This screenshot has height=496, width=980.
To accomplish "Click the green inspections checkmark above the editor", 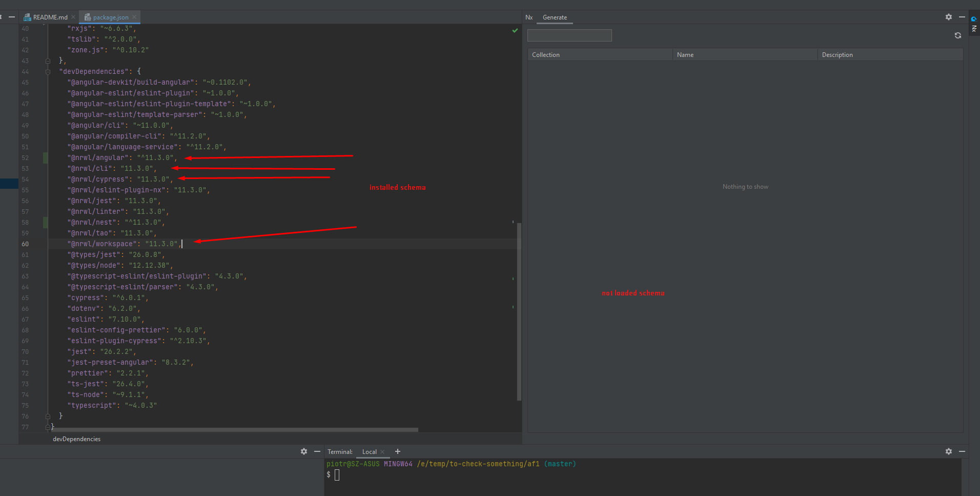I will [x=515, y=31].
